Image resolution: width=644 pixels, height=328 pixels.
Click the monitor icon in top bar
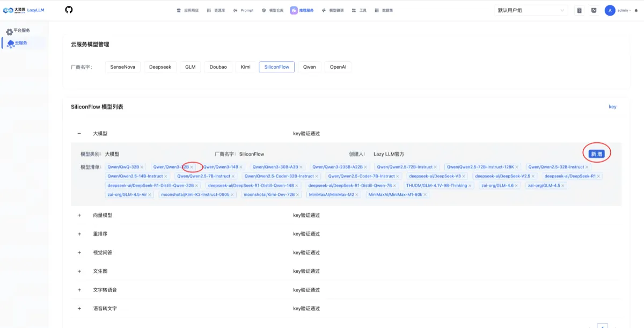[x=594, y=10]
